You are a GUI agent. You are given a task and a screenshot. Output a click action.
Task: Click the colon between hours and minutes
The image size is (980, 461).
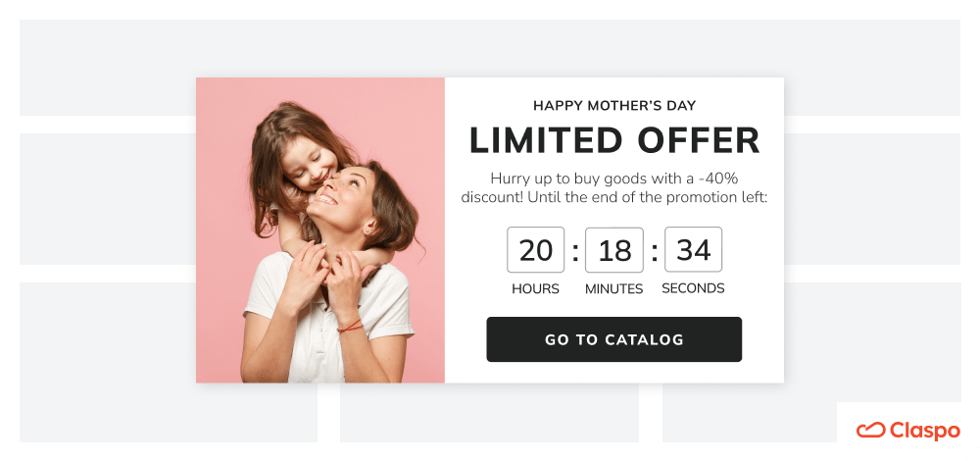point(575,251)
